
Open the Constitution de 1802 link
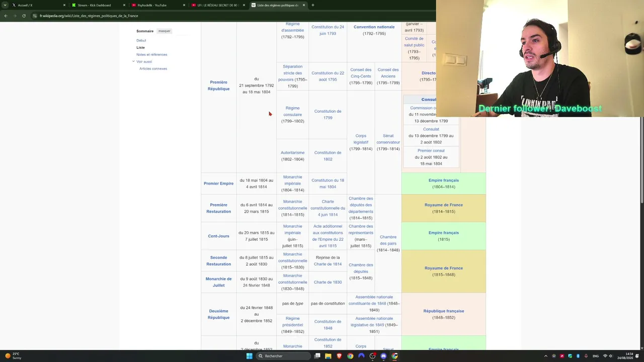[328, 156]
